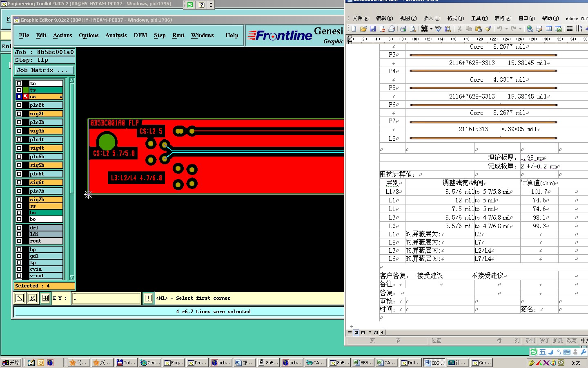Open 格式(O) menu in Word
This screenshot has height=368, width=588.
(455, 18)
